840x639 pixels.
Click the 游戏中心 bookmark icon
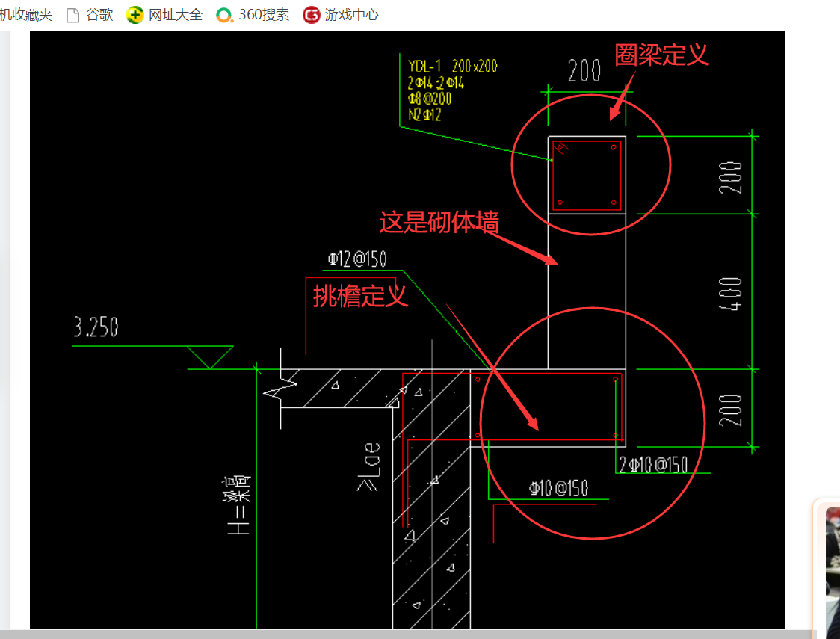[311, 15]
